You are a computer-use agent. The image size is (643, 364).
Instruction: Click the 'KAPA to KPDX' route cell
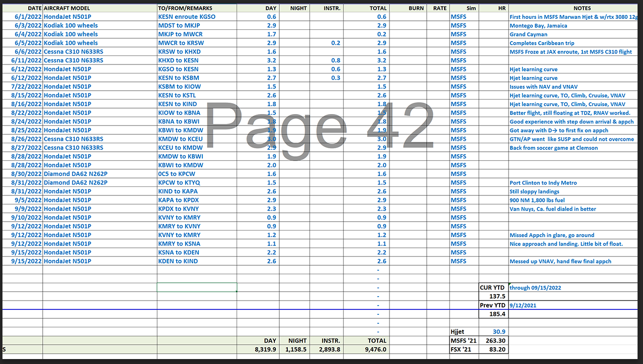point(197,200)
